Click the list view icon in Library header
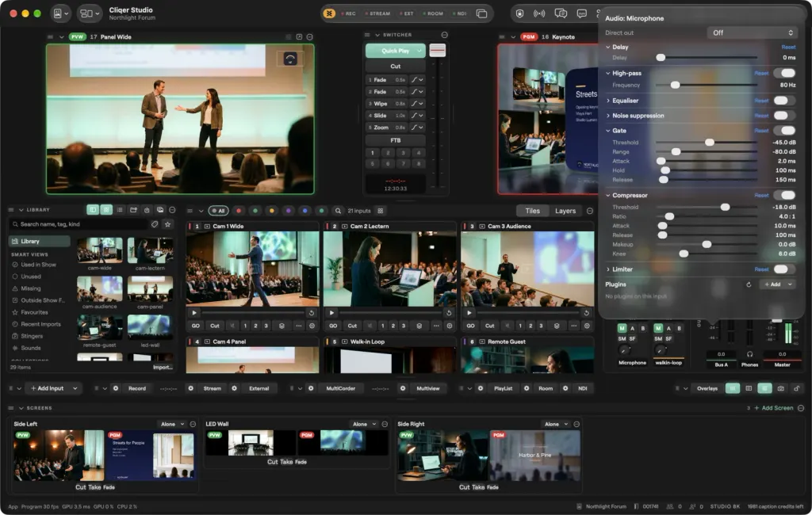The image size is (812, 515). click(x=120, y=210)
